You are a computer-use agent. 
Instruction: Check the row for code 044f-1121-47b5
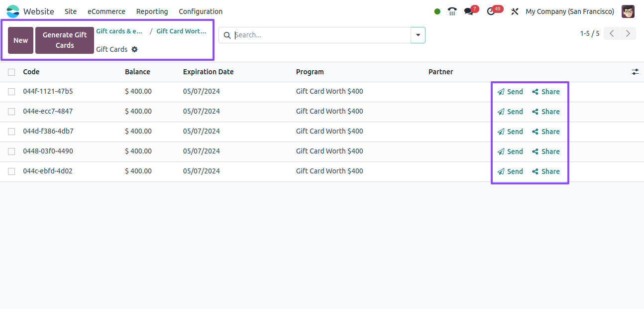[x=11, y=92]
